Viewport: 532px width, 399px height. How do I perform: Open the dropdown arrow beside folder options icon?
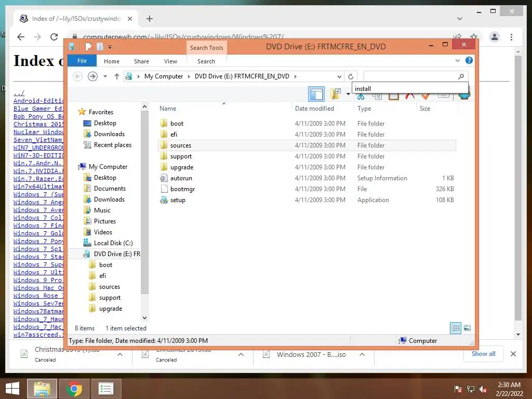[348, 94]
